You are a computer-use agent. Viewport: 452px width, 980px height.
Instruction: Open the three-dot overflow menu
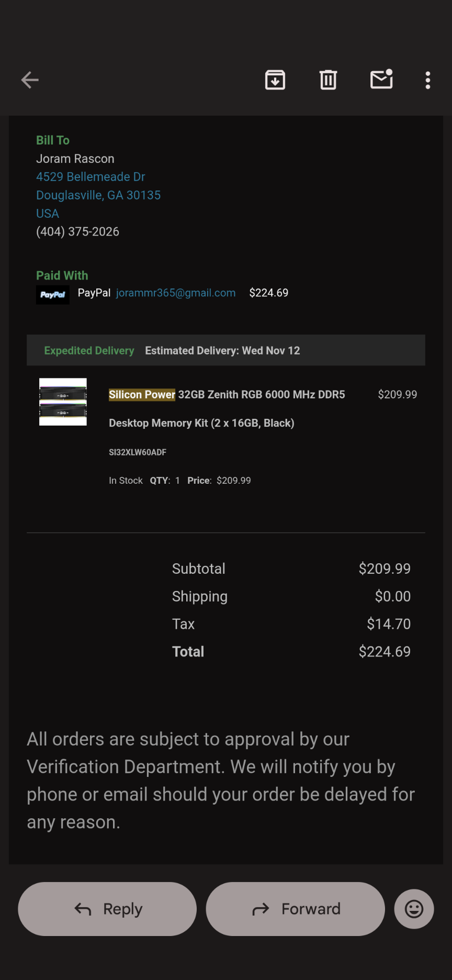click(x=428, y=80)
